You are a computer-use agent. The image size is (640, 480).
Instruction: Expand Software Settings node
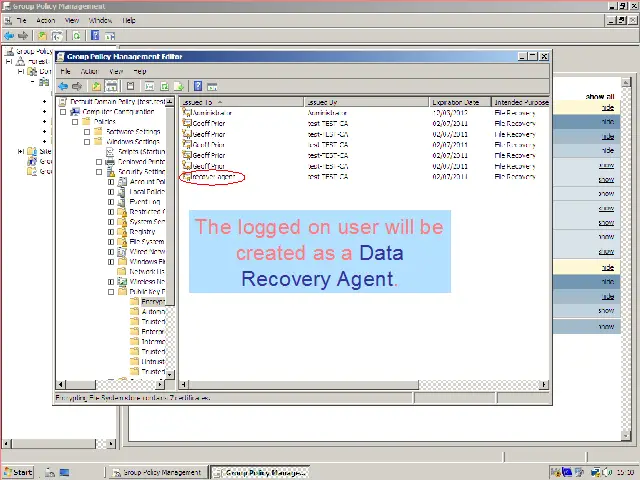click(87, 132)
